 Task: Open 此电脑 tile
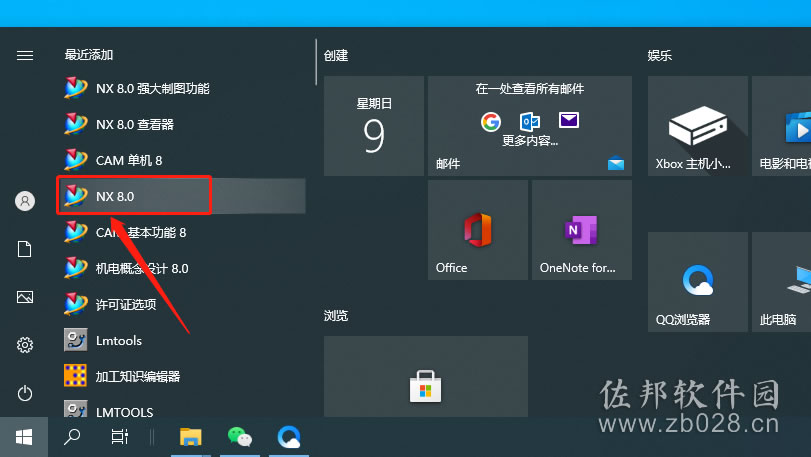pyautogui.click(x=782, y=282)
